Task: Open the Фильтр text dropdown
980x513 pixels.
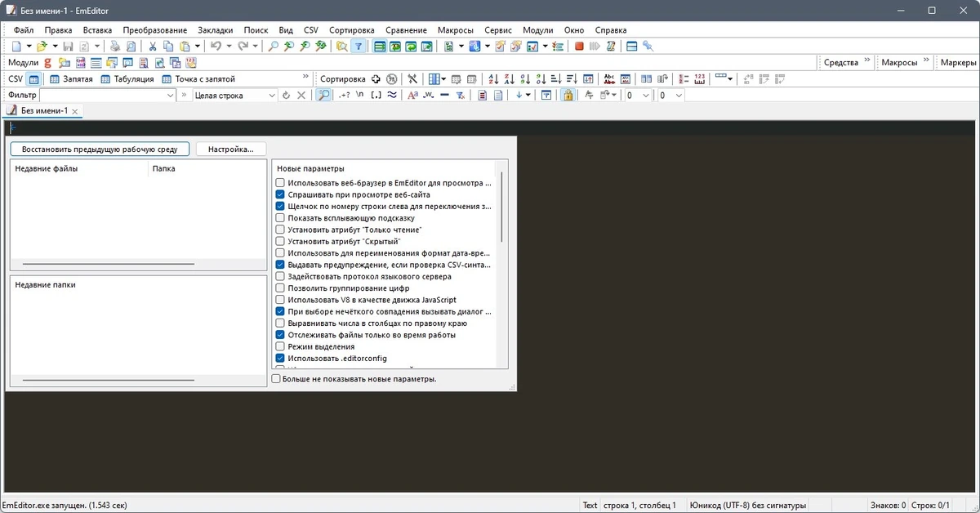Action: (x=171, y=96)
